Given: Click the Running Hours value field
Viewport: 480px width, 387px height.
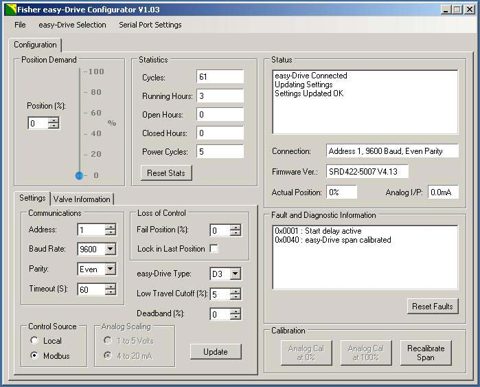Looking at the screenshot, I should 220,96.
